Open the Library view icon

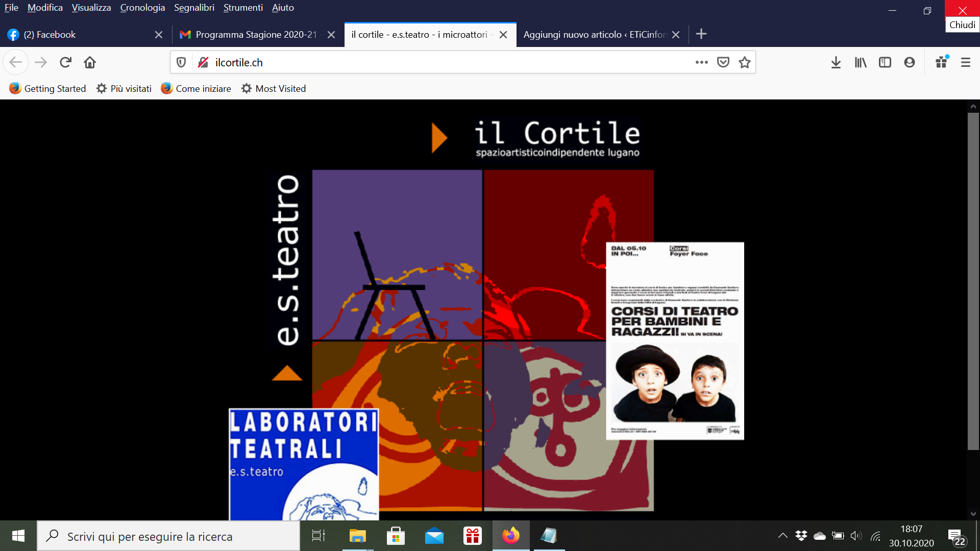861,62
